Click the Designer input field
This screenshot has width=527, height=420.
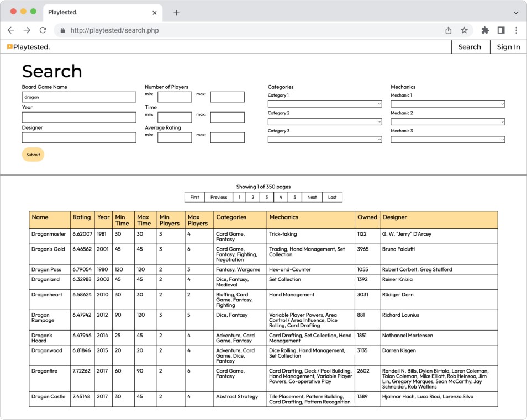79,137
